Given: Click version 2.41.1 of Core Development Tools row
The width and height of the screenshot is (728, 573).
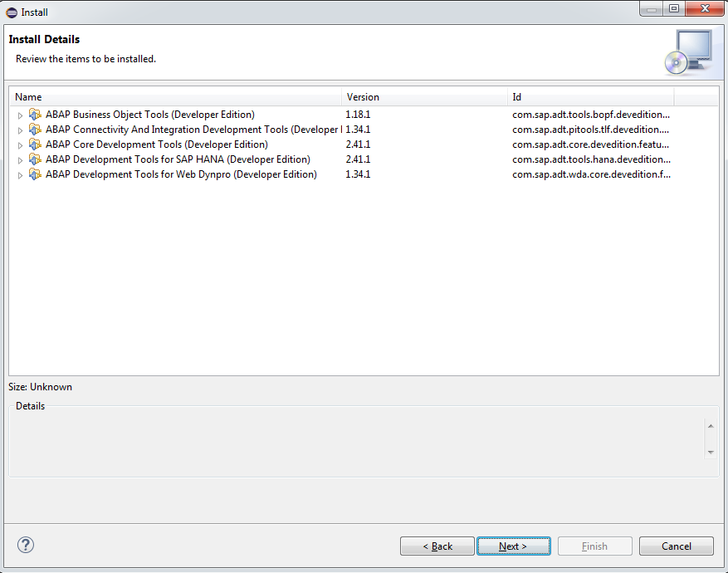Looking at the screenshot, I should tap(358, 144).
